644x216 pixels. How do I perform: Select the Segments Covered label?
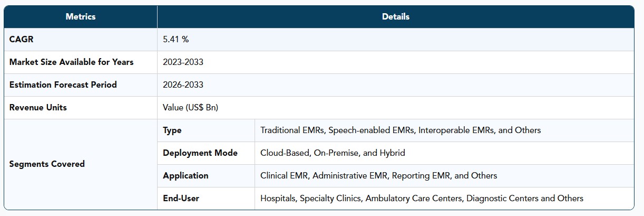pos(47,164)
